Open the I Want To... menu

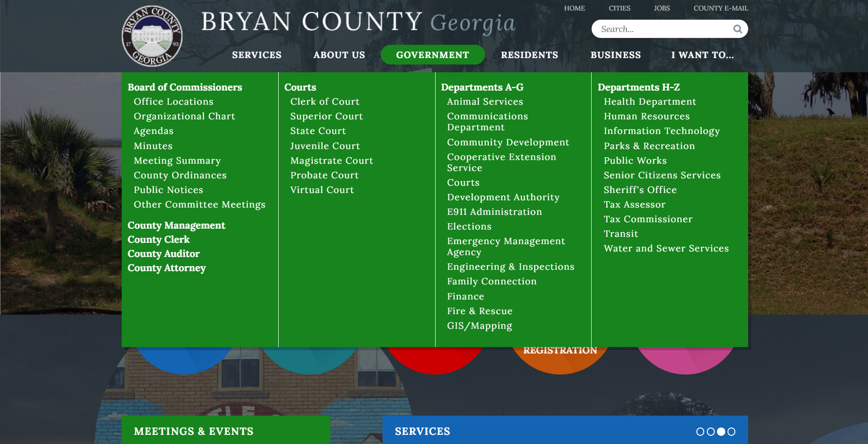click(x=702, y=55)
